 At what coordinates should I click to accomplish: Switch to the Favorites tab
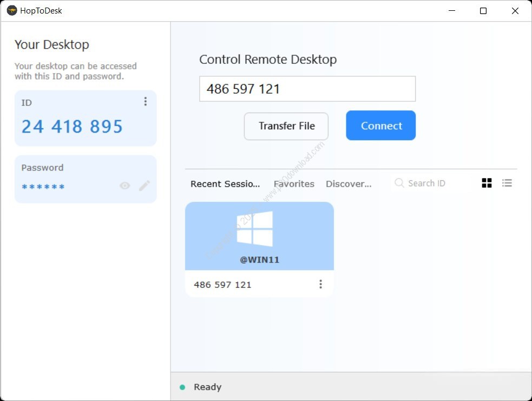point(294,184)
